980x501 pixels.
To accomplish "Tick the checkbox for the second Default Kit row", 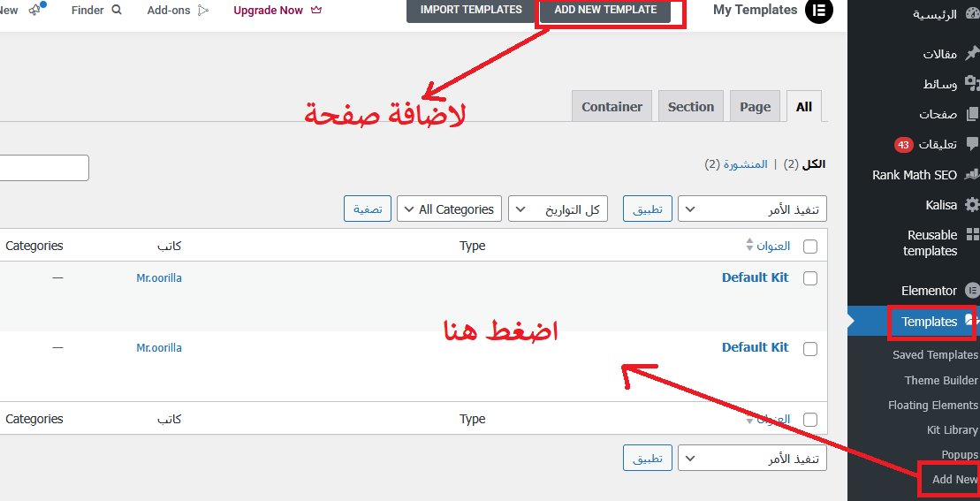I will click(810, 349).
